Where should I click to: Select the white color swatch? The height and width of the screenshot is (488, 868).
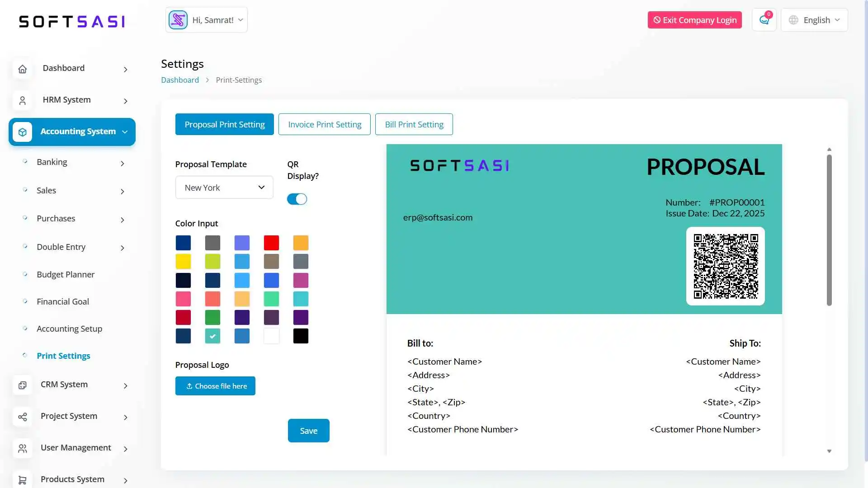coord(271,336)
